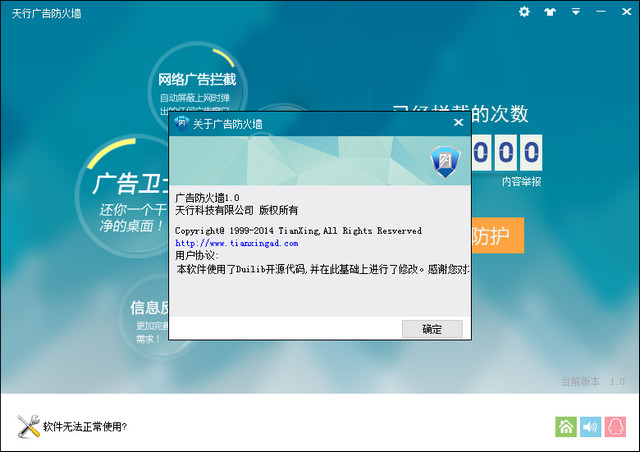Click the blue speaker announcement icon

(x=592, y=427)
